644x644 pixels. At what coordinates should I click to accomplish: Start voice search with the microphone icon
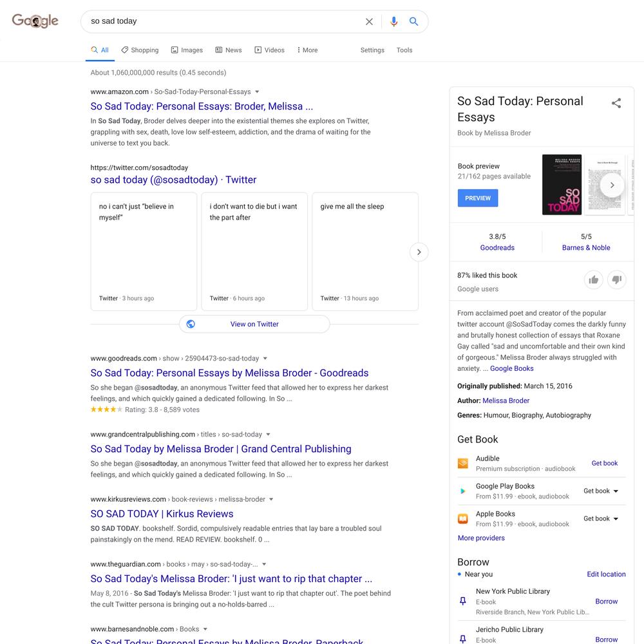(393, 21)
